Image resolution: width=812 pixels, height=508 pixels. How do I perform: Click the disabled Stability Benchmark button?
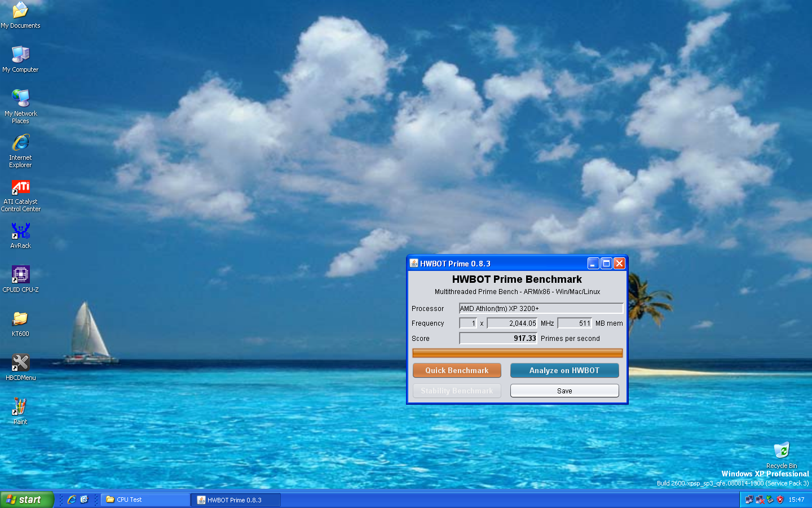pos(457,391)
